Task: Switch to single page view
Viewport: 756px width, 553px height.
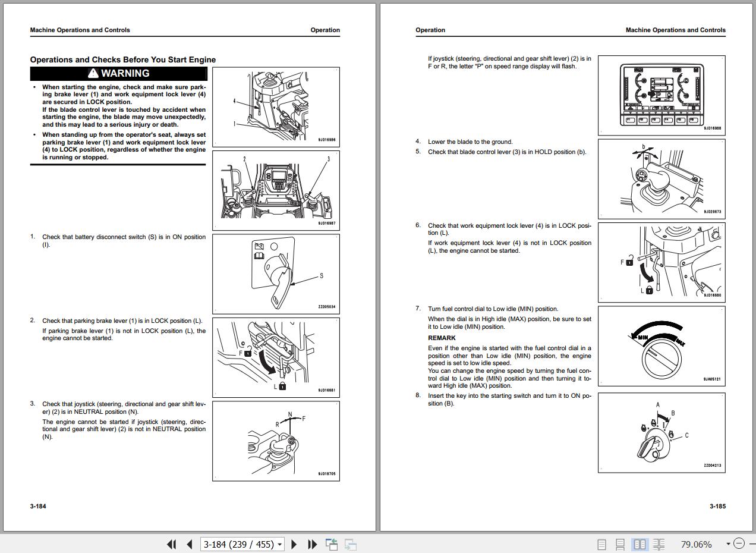Action: (601, 544)
